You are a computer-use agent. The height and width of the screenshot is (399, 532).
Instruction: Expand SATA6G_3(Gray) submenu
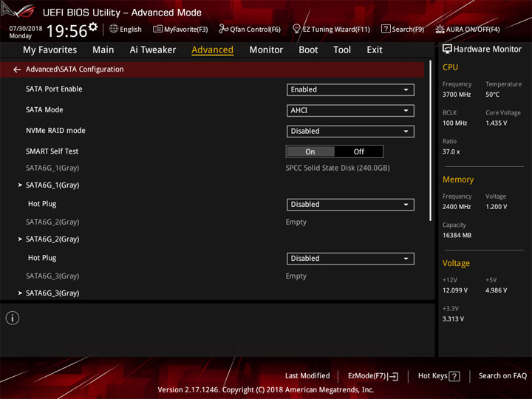point(49,293)
